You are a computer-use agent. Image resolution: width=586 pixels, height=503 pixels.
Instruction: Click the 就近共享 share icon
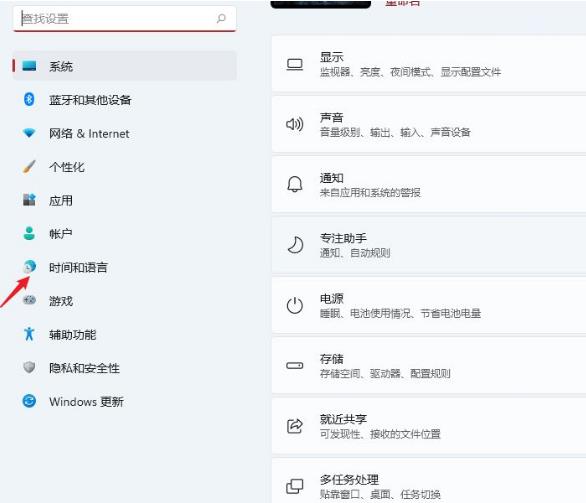pyautogui.click(x=295, y=426)
